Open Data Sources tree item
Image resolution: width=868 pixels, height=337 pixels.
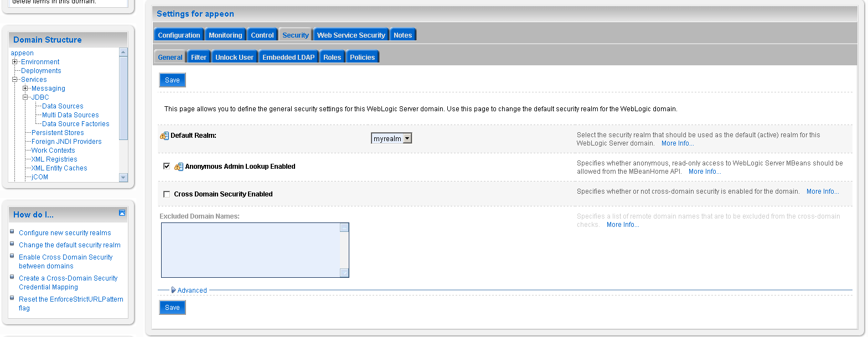pyautogui.click(x=63, y=106)
